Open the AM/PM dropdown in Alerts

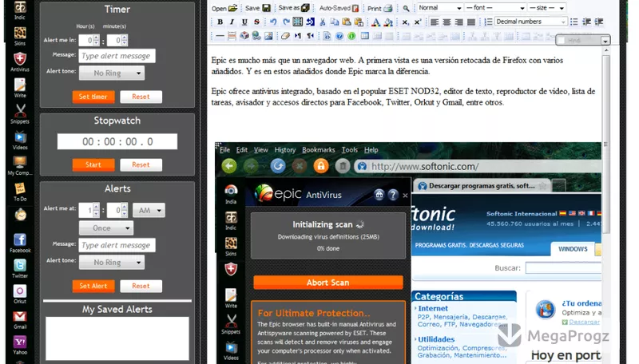(x=149, y=211)
